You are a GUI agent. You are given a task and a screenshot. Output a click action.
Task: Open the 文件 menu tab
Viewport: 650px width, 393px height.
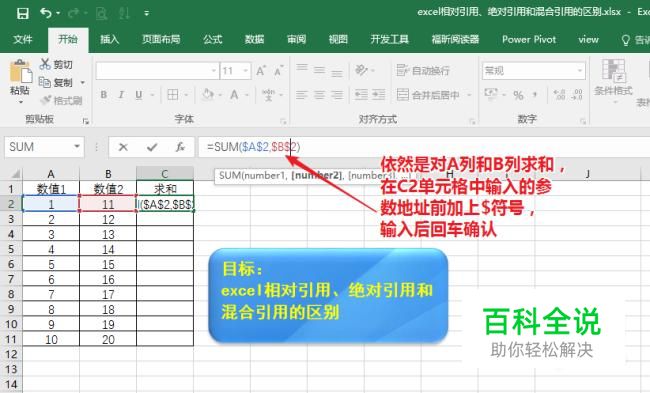[23, 39]
